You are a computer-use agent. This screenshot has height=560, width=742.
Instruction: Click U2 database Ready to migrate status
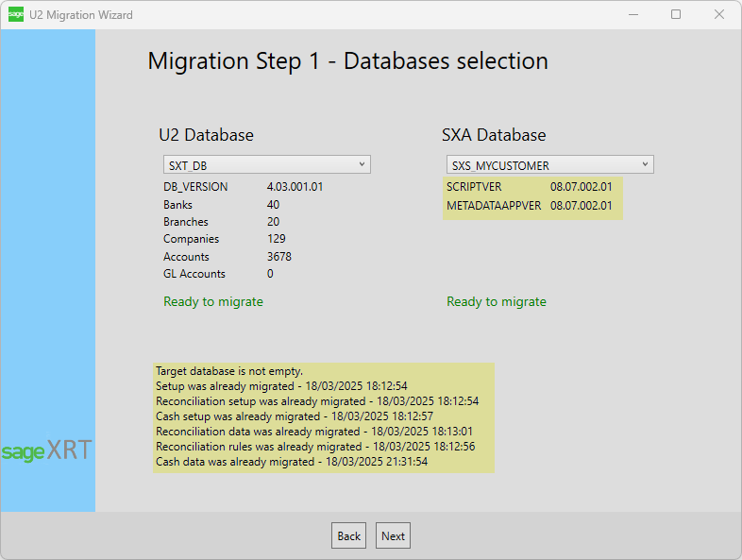[213, 302]
